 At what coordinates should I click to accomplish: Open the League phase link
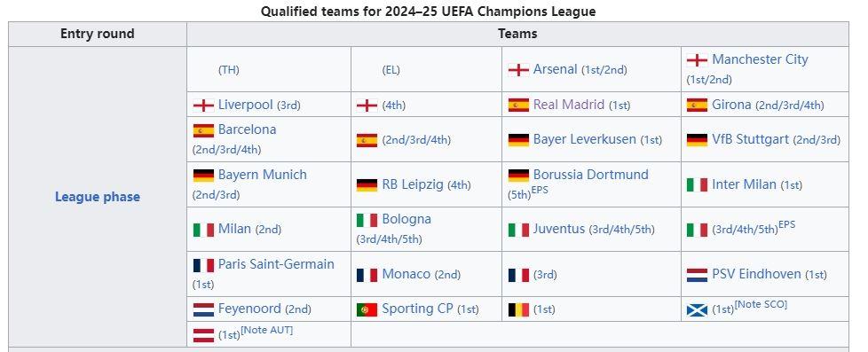(98, 197)
